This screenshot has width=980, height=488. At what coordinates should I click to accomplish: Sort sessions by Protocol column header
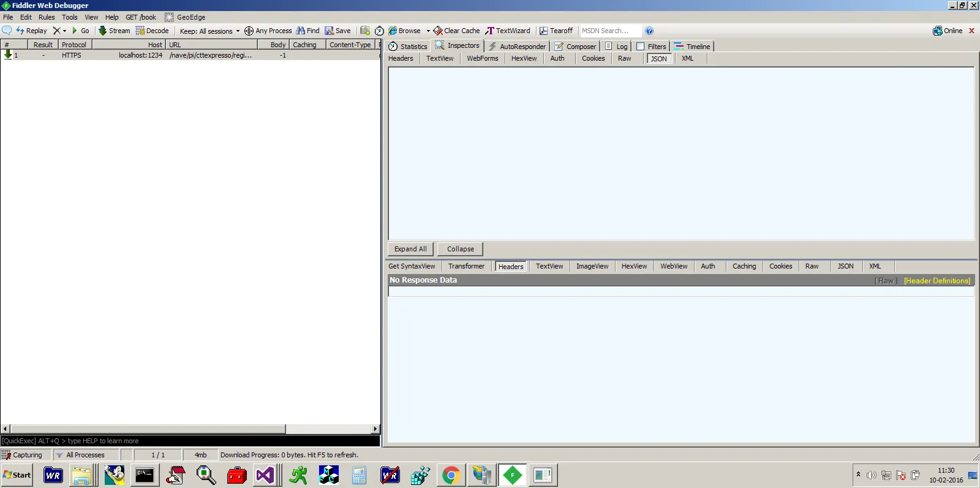coord(74,45)
